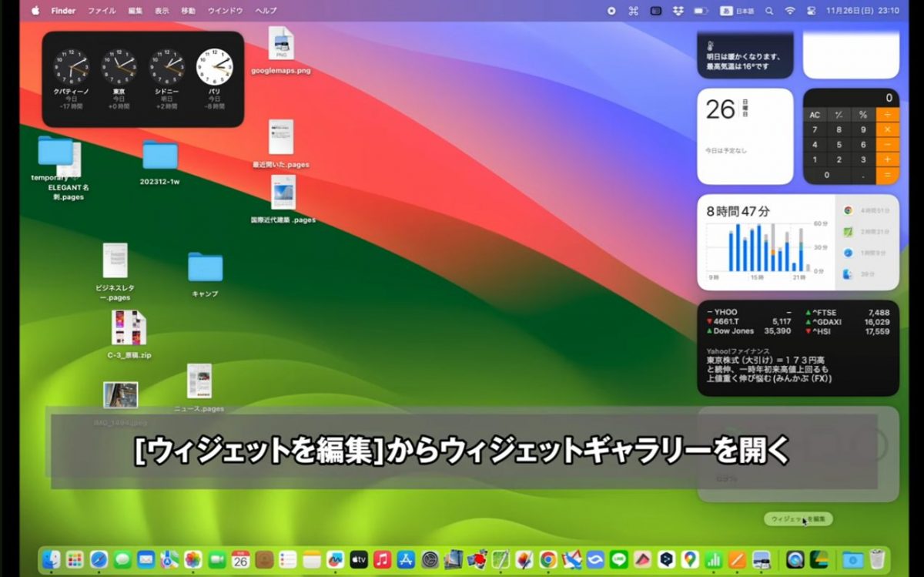Open Apple TV app in Dock
The height and width of the screenshot is (577, 924).
pyautogui.click(x=359, y=559)
